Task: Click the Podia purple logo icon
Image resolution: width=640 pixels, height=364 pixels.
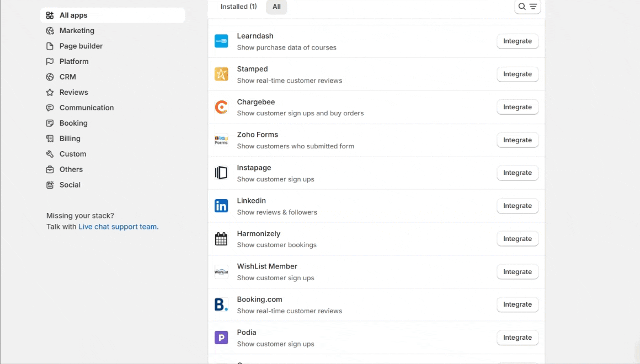Action: click(221, 338)
